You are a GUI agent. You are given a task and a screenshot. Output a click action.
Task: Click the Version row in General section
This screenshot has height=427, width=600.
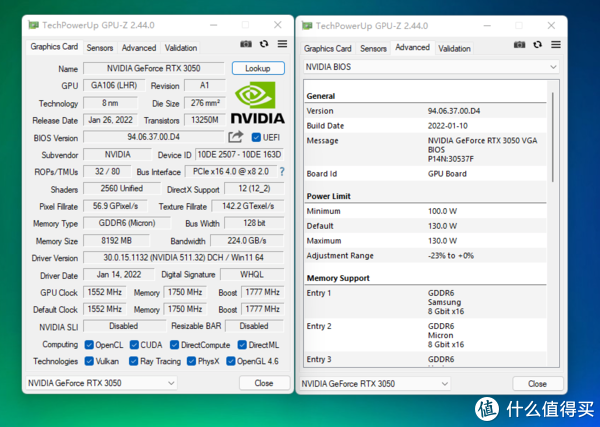point(426,111)
